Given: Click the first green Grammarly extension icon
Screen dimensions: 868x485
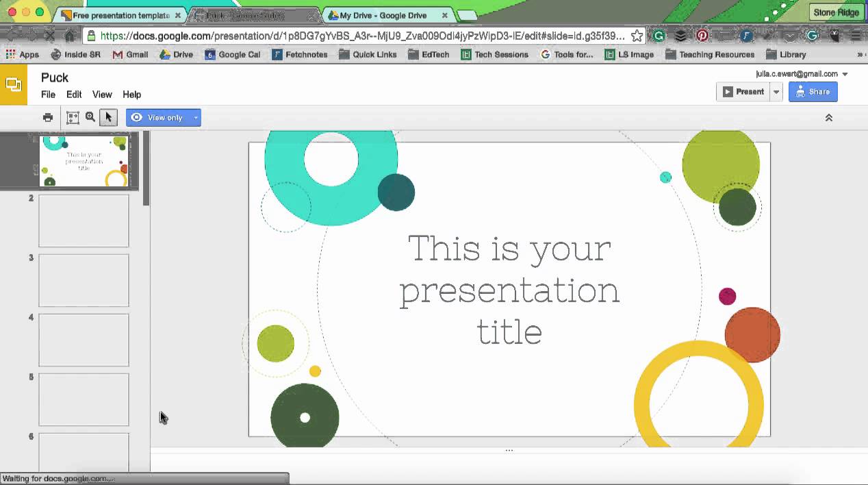Looking at the screenshot, I should coord(659,36).
